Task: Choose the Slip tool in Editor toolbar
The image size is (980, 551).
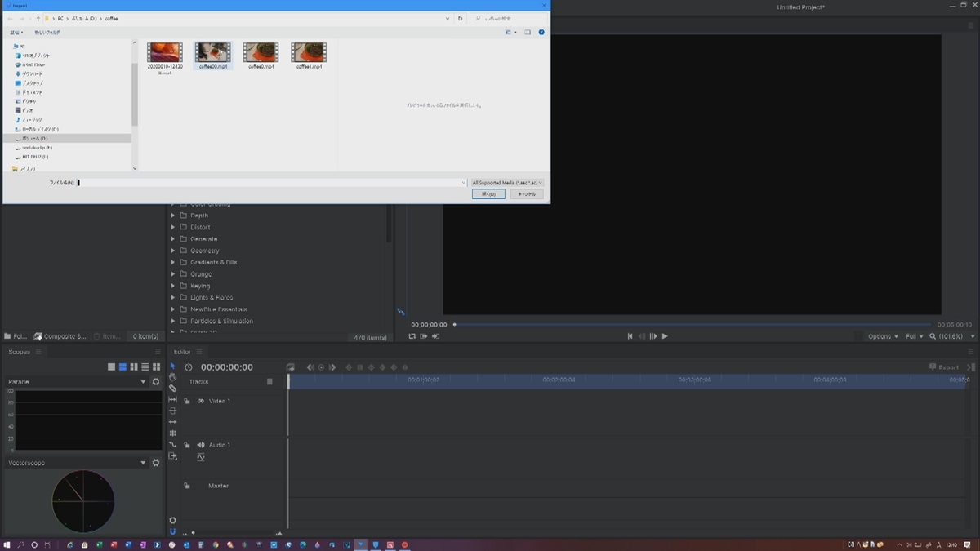Action: point(172,400)
